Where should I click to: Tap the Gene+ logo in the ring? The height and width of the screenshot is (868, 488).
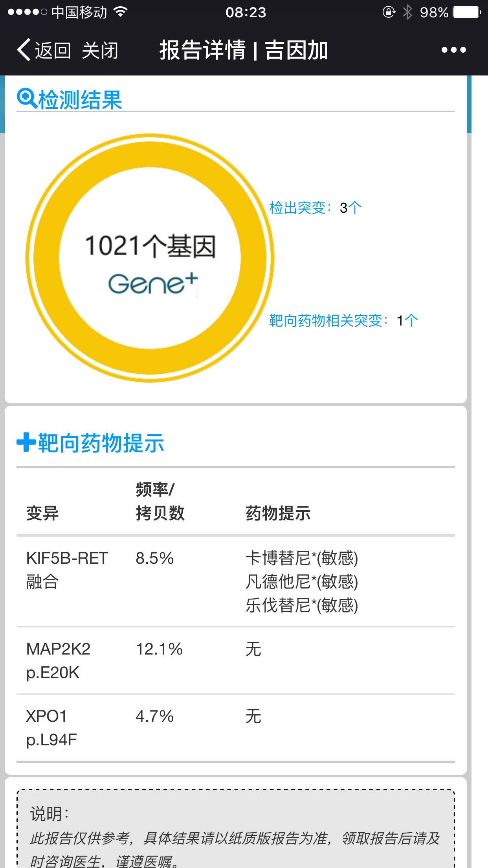pyautogui.click(x=153, y=284)
